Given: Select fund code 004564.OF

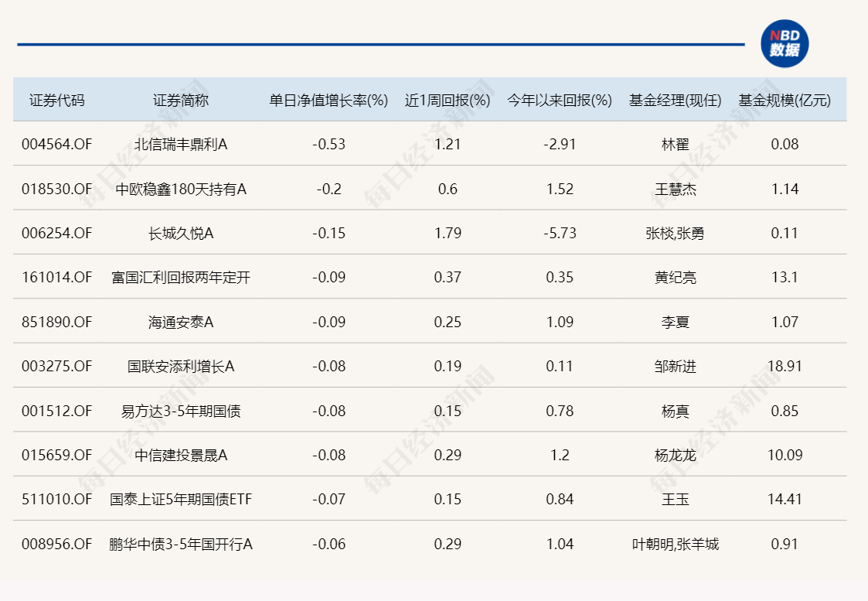Looking at the screenshot, I should point(57,145).
